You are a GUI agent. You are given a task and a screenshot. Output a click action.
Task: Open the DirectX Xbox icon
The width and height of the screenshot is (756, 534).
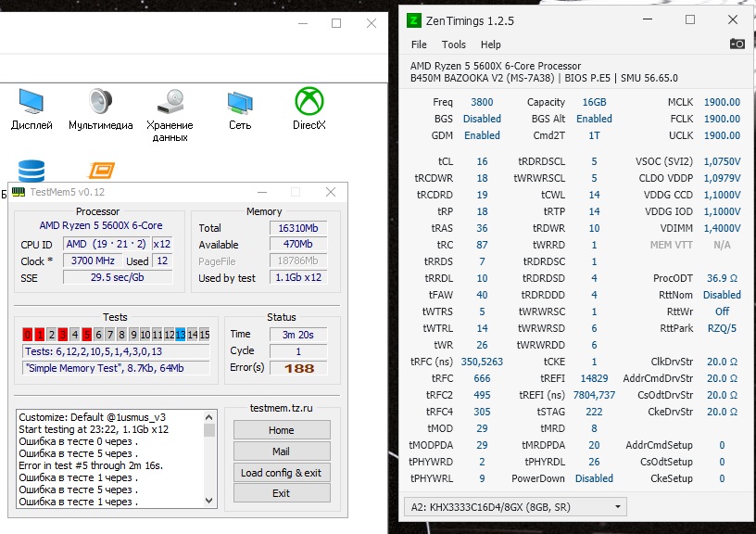tap(309, 101)
